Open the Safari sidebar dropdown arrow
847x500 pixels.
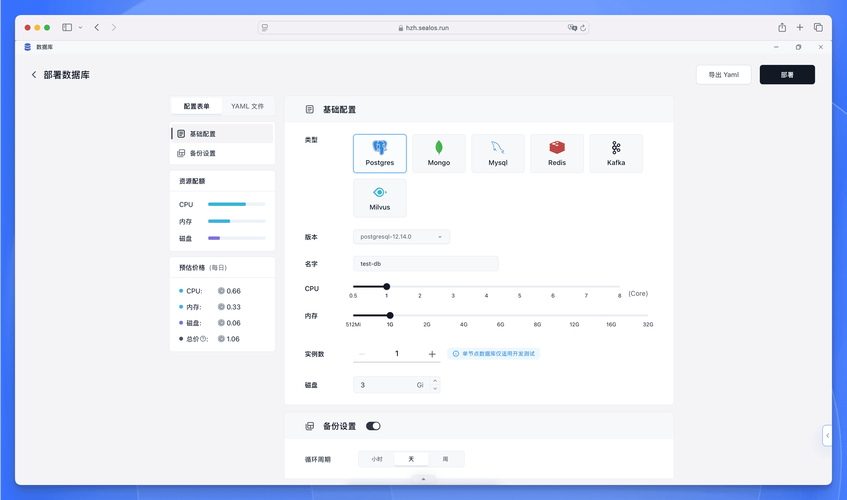tap(81, 27)
